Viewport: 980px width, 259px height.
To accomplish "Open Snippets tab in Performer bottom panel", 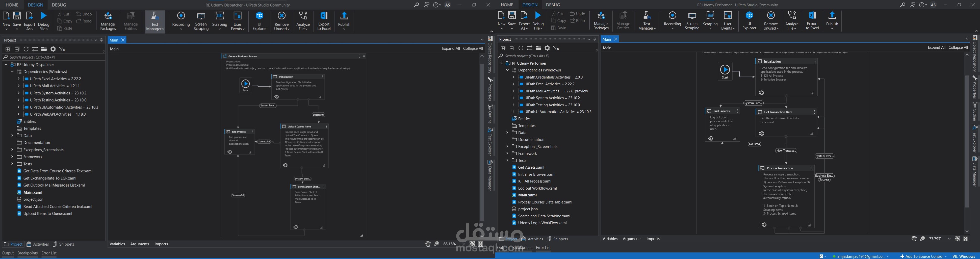I will [x=557, y=239].
